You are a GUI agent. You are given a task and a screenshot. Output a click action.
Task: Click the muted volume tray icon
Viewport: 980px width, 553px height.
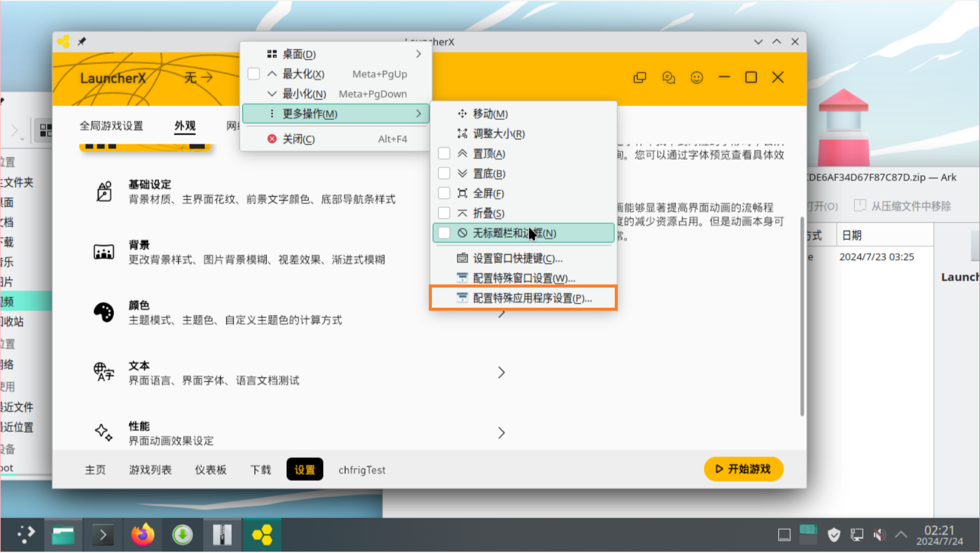point(880,535)
